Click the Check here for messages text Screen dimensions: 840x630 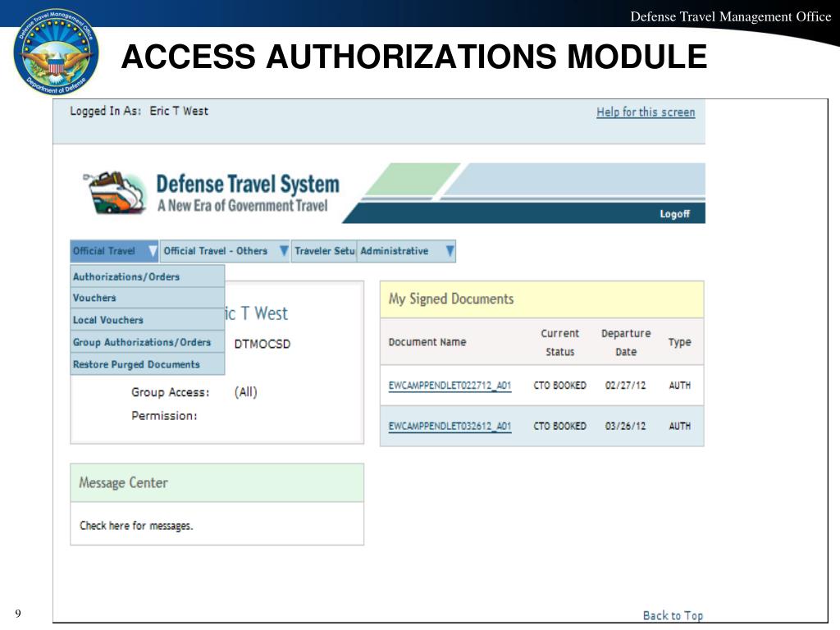[x=136, y=526]
